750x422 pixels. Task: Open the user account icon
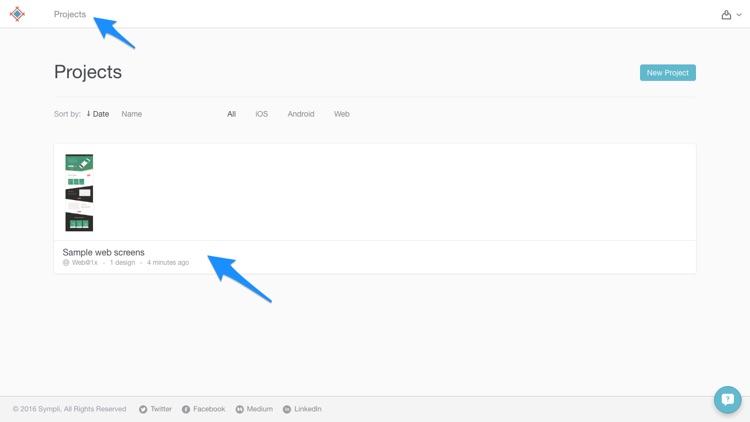click(726, 15)
